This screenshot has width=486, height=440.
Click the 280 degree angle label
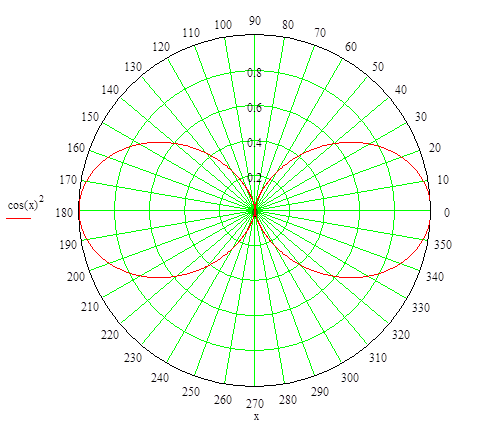click(288, 399)
